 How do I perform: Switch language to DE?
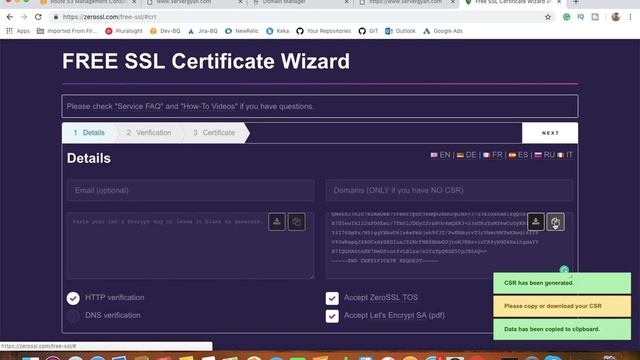pyautogui.click(x=467, y=155)
